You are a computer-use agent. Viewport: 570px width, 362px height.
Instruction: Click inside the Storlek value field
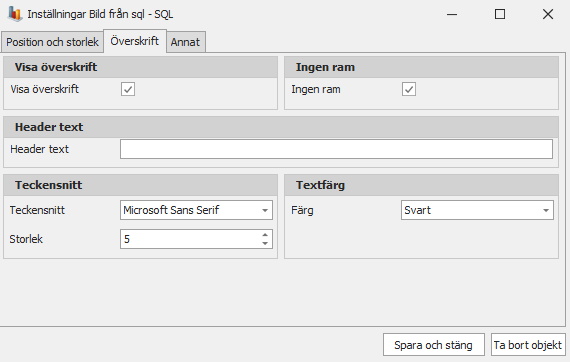pyautogui.click(x=190, y=239)
